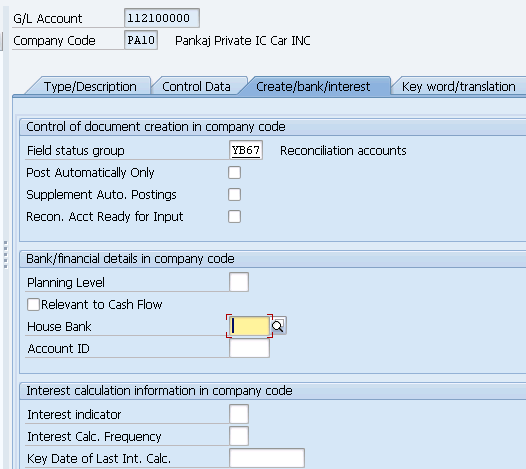This screenshot has height=469, width=526.
Task: Click the Interest indicator field
Action: pyautogui.click(x=239, y=414)
